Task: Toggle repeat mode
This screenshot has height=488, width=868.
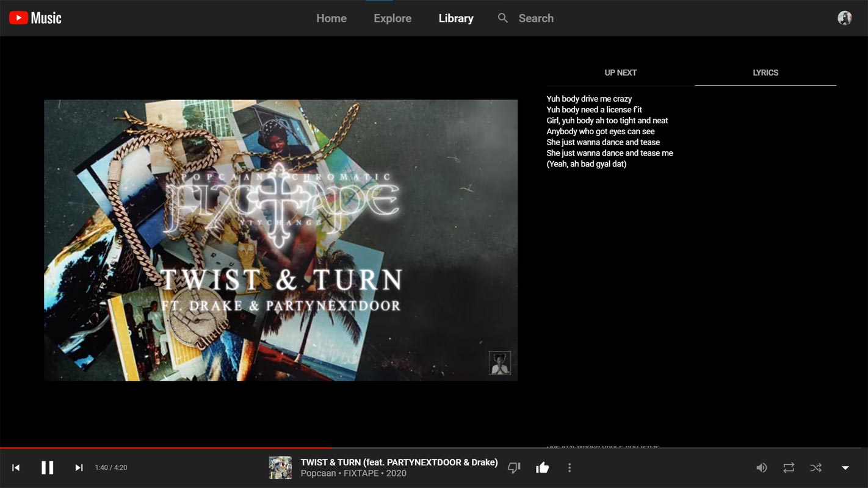Action: click(789, 468)
